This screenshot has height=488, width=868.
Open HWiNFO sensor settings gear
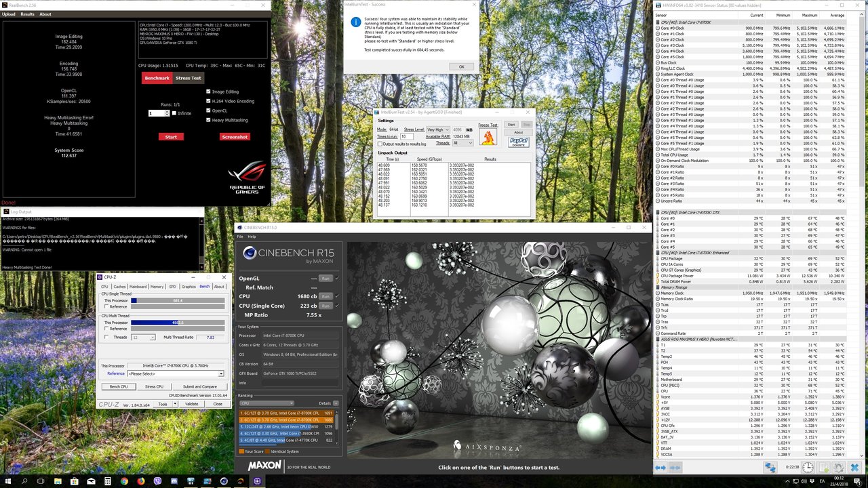pos(839,468)
